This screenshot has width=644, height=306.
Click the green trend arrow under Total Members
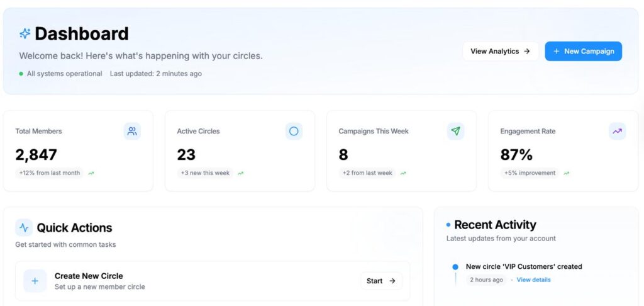click(x=91, y=173)
